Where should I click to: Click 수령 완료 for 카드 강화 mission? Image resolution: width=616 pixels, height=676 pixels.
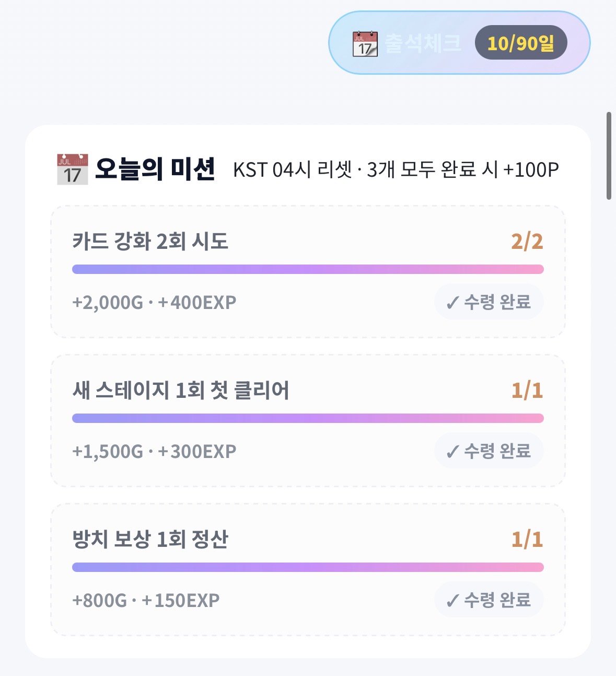pos(489,302)
